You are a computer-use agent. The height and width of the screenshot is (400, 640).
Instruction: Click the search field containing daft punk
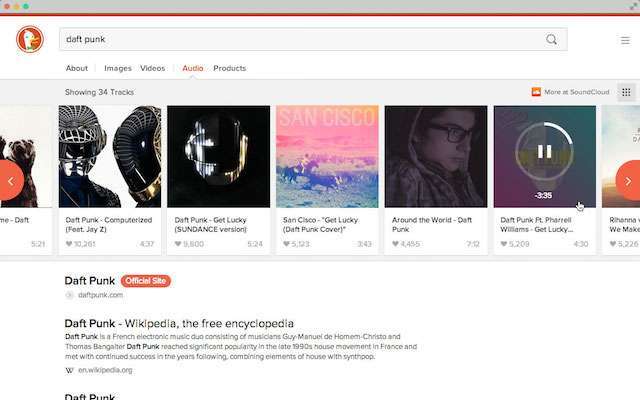click(x=313, y=39)
